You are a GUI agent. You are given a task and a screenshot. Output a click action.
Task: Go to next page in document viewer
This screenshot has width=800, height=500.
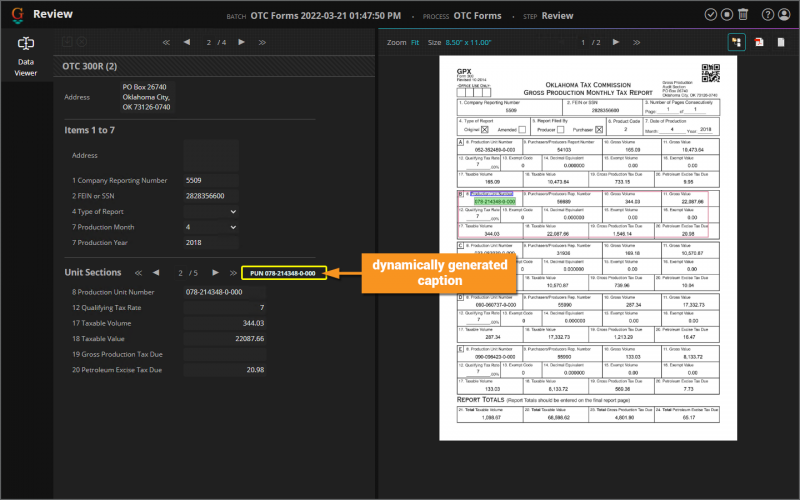(615, 43)
